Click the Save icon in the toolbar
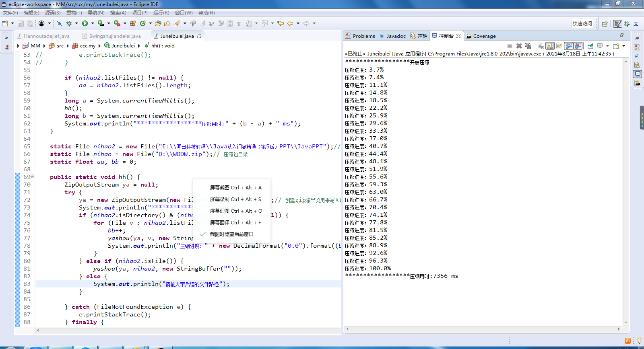 click(21, 23)
